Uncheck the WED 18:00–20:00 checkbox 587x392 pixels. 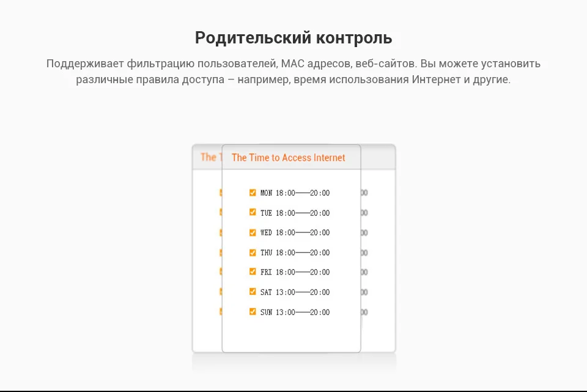[x=253, y=232]
